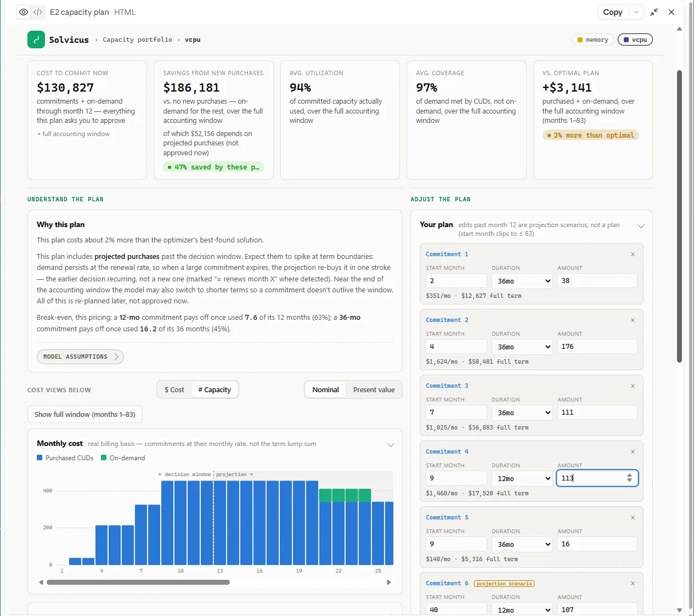Toggle On-demand legend series
The width and height of the screenshot is (694, 616).
point(123,457)
